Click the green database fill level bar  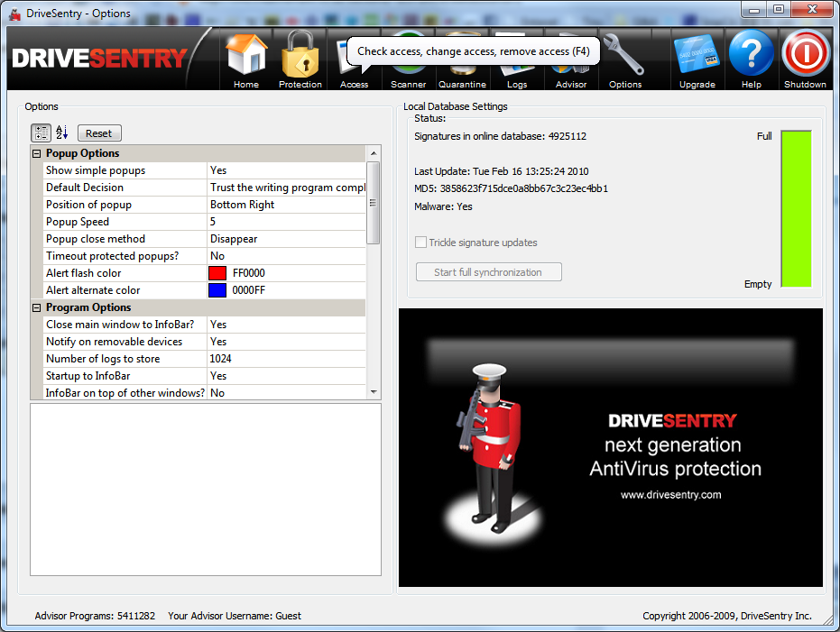coord(796,208)
